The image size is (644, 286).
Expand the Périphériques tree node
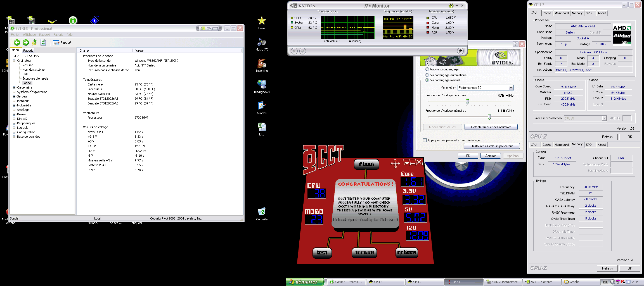[14, 123]
